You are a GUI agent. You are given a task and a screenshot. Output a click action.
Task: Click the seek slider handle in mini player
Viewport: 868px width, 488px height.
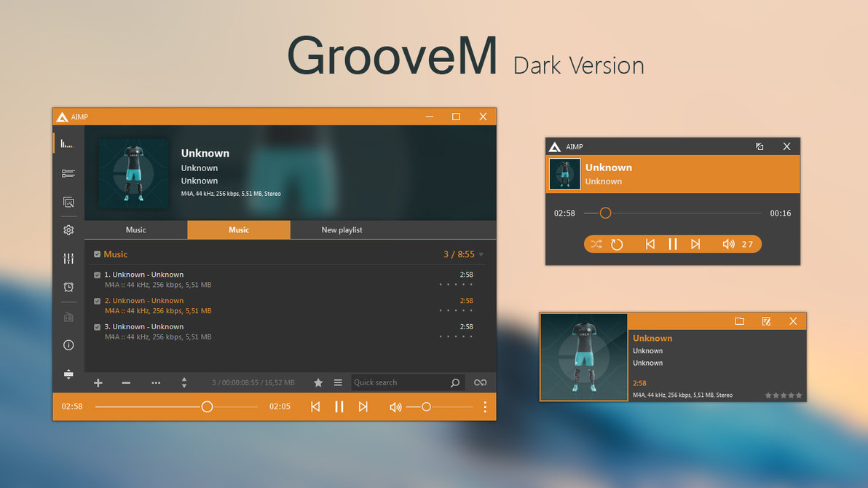(x=605, y=213)
